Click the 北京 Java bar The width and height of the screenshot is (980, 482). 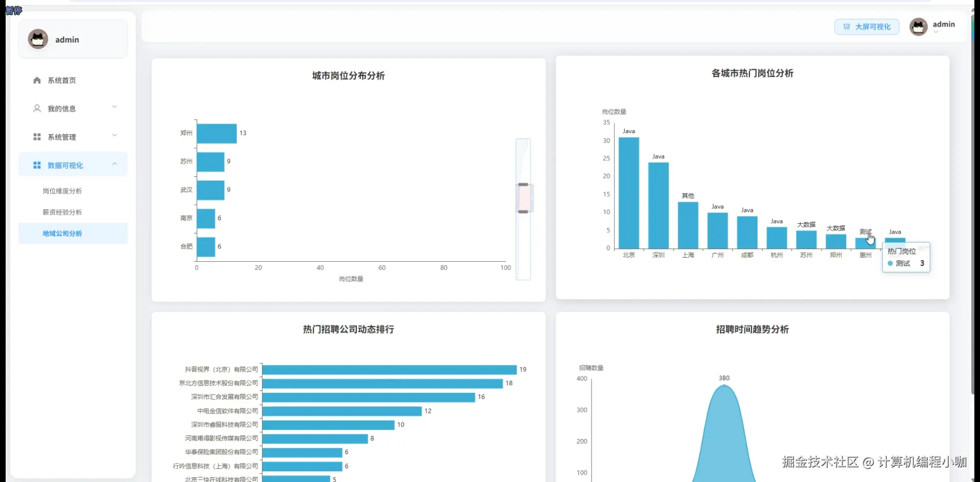coord(629,193)
